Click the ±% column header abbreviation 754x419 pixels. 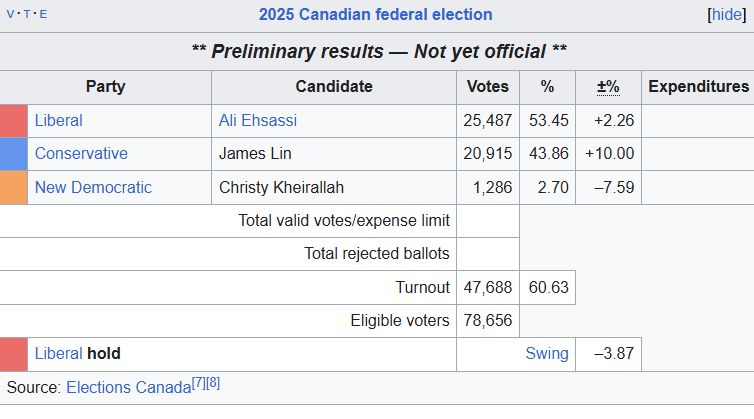point(608,87)
